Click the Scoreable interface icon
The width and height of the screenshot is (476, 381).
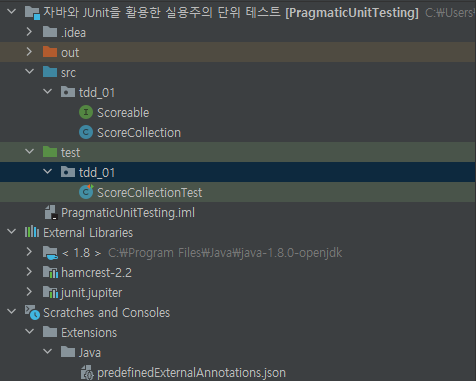[x=86, y=112]
